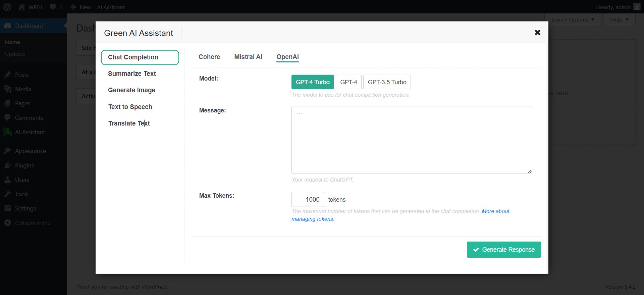Click the Tools wrench icon
Screen dimensions: 644x295
8,194
